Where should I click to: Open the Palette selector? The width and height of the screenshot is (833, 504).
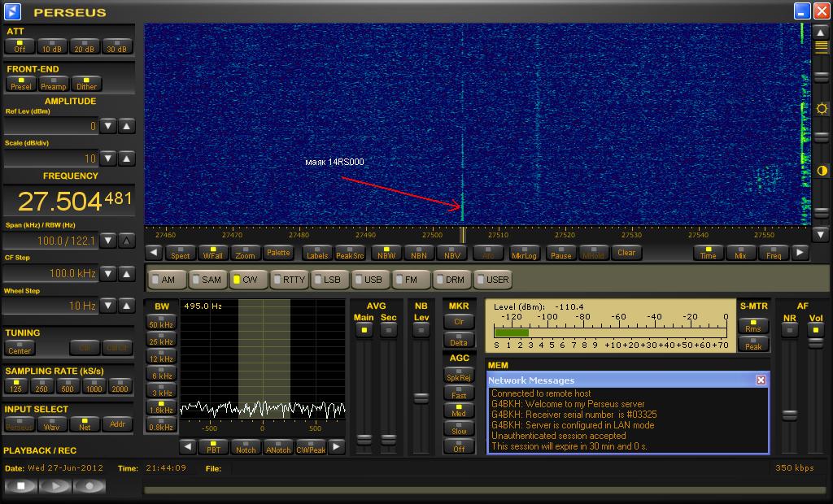278,253
